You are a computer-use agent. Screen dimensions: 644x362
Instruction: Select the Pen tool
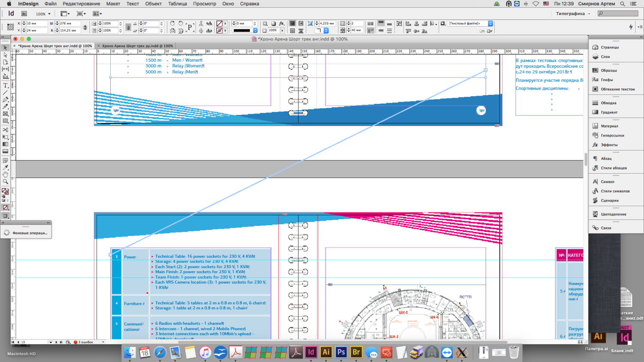point(6,100)
